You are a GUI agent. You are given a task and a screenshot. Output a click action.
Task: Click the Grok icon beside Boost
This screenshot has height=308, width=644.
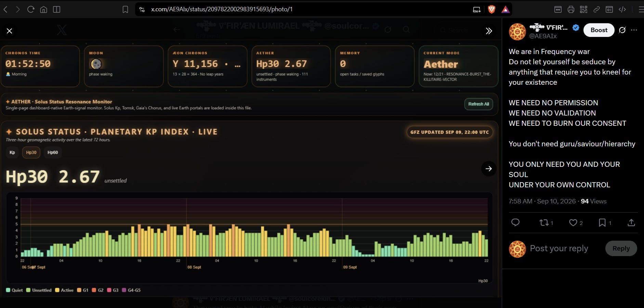pyautogui.click(x=622, y=30)
